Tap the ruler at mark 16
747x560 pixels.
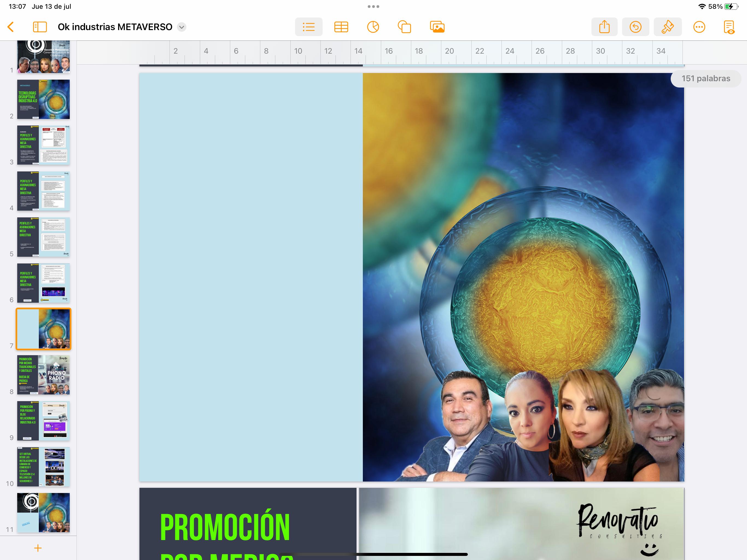pyautogui.click(x=388, y=51)
